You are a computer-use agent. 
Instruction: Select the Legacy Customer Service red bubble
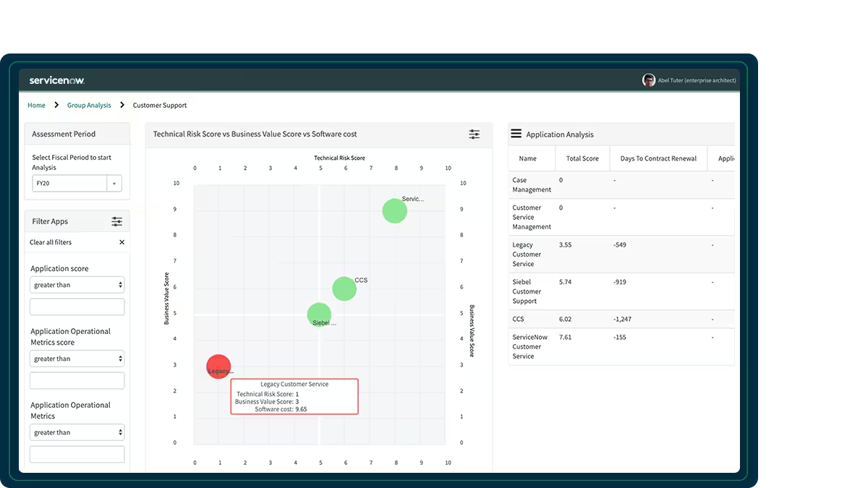click(218, 366)
